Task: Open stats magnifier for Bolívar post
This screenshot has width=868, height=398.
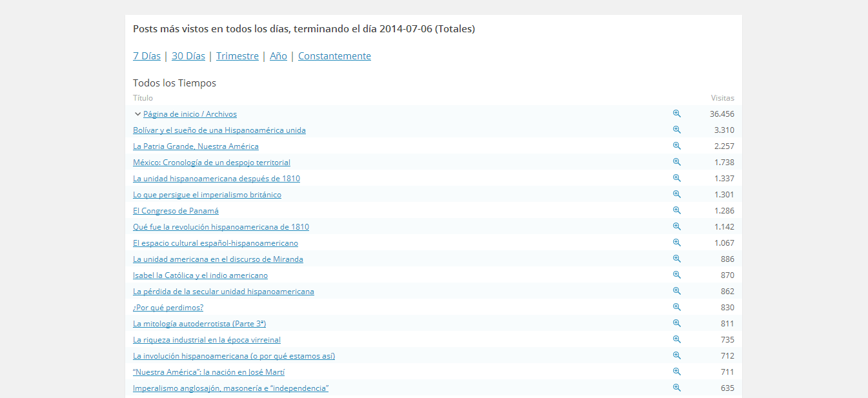Action: (x=676, y=130)
